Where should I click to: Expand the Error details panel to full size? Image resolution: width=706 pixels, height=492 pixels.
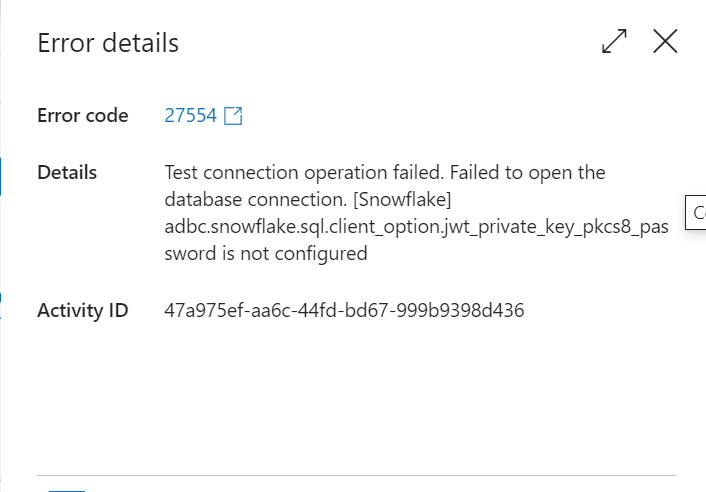pos(614,41)
